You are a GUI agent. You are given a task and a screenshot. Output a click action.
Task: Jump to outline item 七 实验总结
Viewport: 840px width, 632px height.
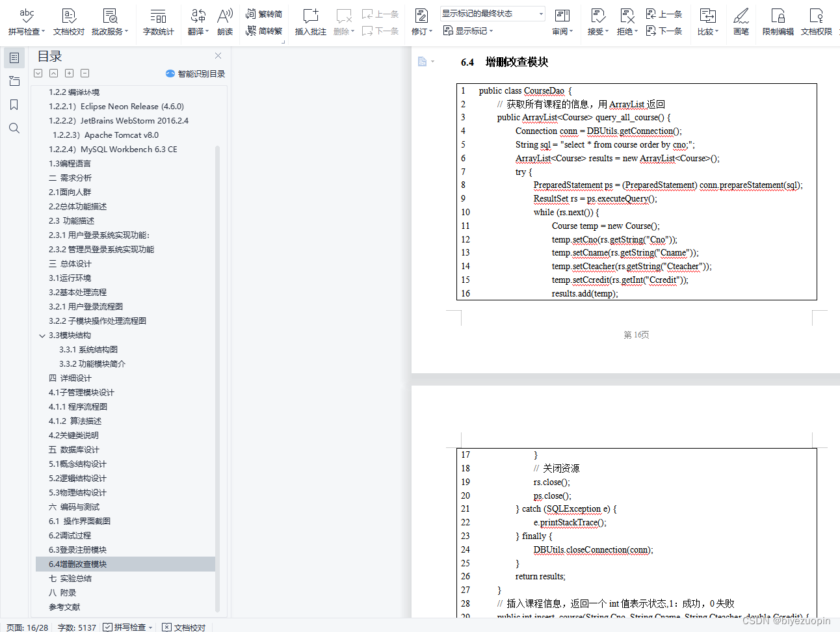click(70, 578)
